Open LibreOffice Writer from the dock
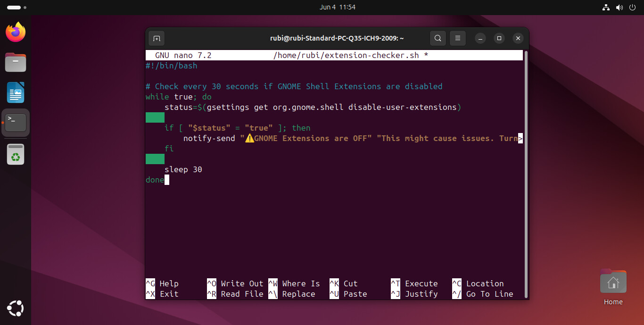Viewport: 644px width, 325px height. 16,92
